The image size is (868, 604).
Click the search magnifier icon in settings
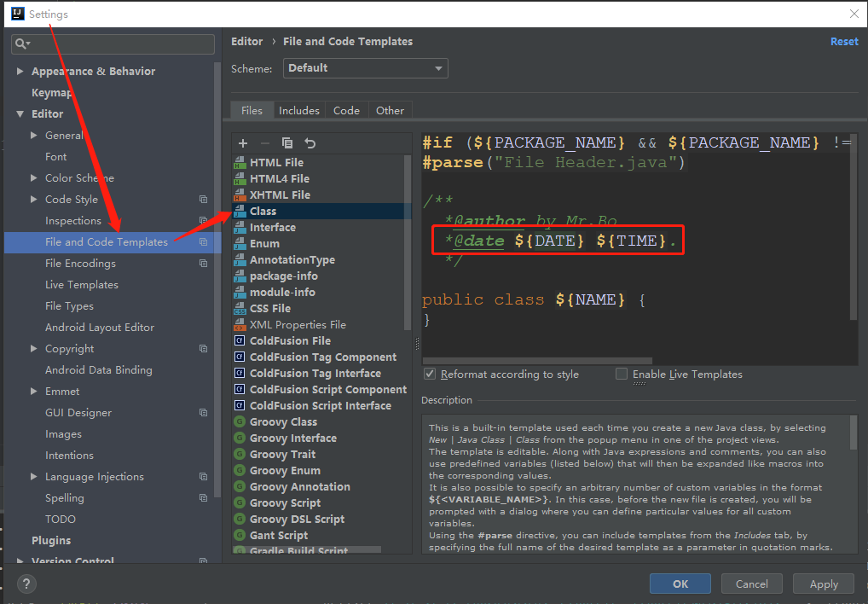click(23, 44)
